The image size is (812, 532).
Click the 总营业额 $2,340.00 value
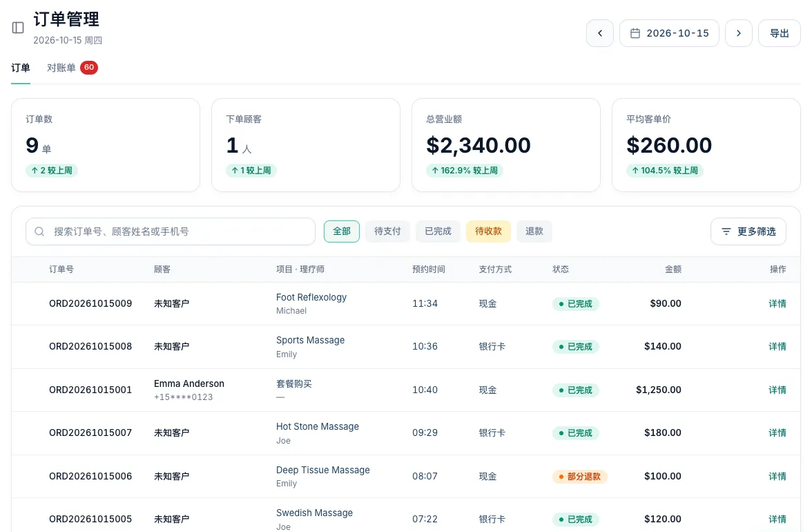click(478, 146)
